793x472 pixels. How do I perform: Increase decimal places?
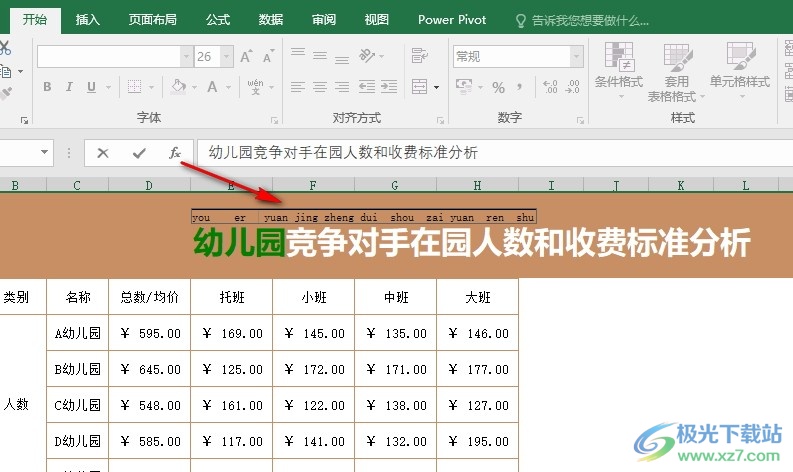pos(550,87)
